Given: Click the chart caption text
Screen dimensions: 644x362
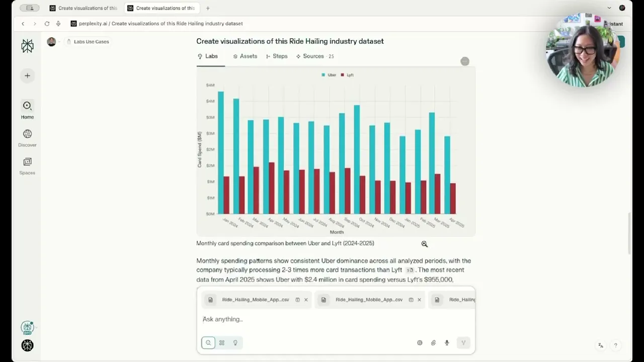Looking at the screenshot, I should pos(285,243).
